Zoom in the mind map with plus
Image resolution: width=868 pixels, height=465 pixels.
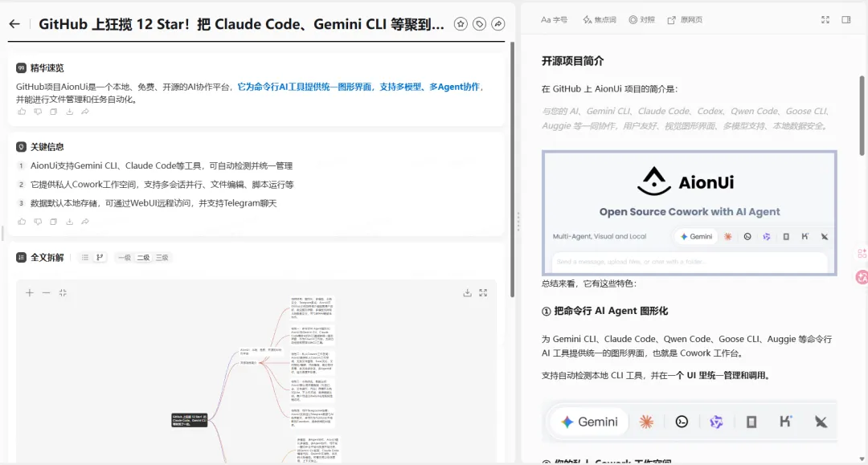pyautogui.click(x=30, y=293)
